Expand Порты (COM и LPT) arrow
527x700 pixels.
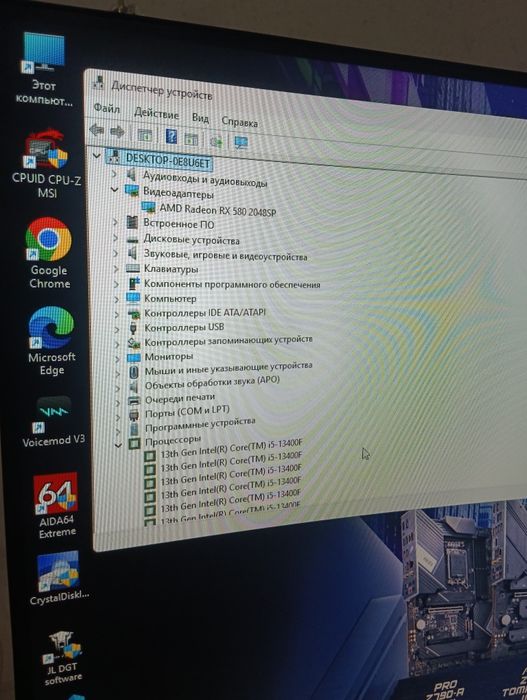[x=118, y=417]
